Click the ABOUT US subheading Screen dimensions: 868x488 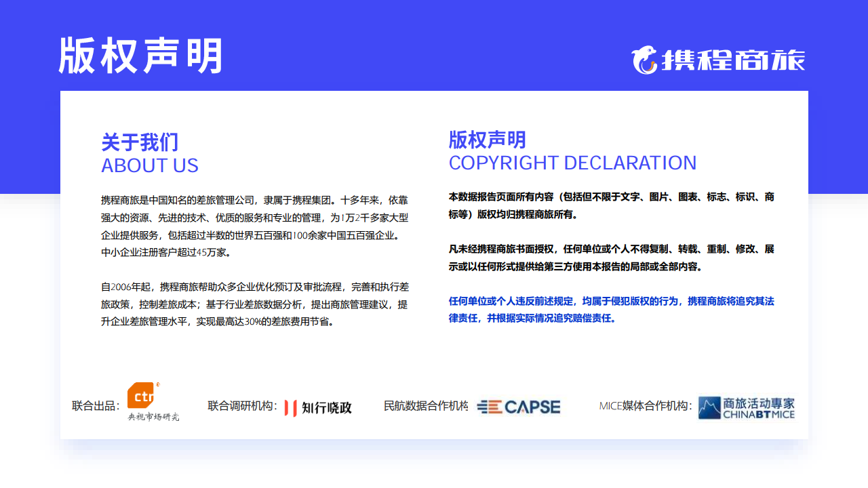click(x=150, y=165)
